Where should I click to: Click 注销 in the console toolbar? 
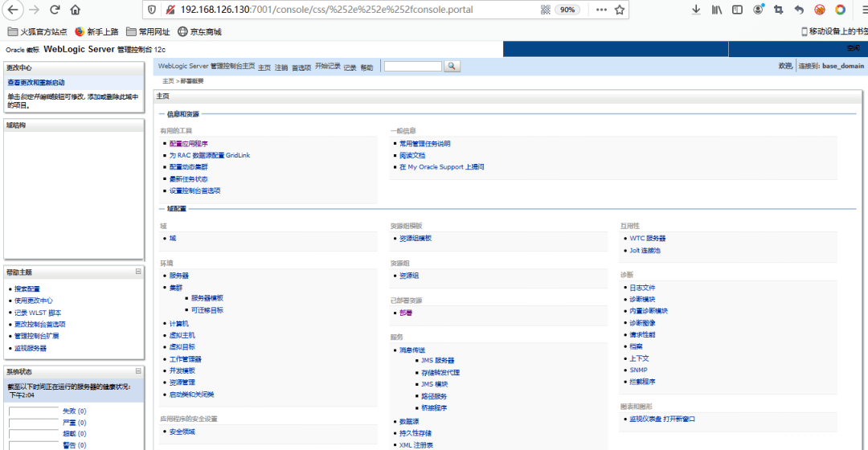click(280, 67)
